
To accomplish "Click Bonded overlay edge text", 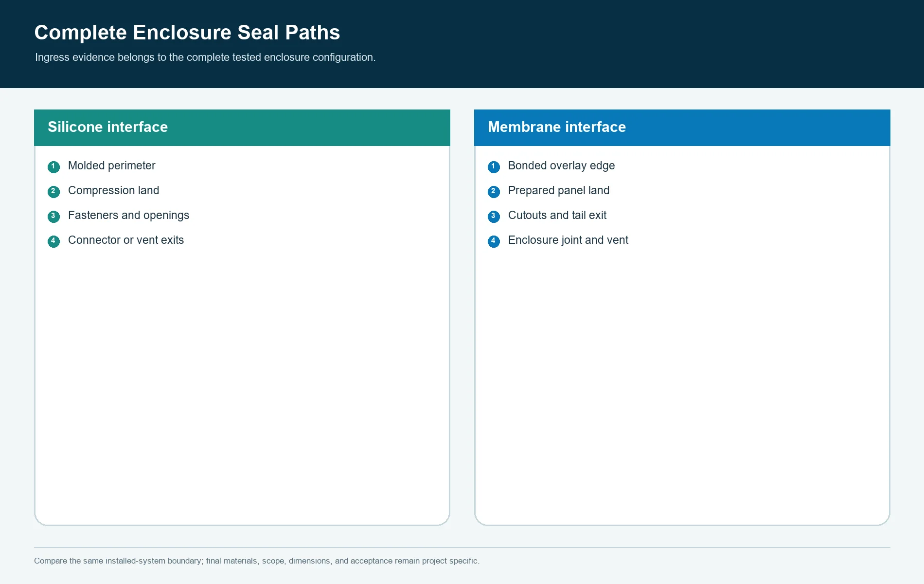I will coord(561,166).
